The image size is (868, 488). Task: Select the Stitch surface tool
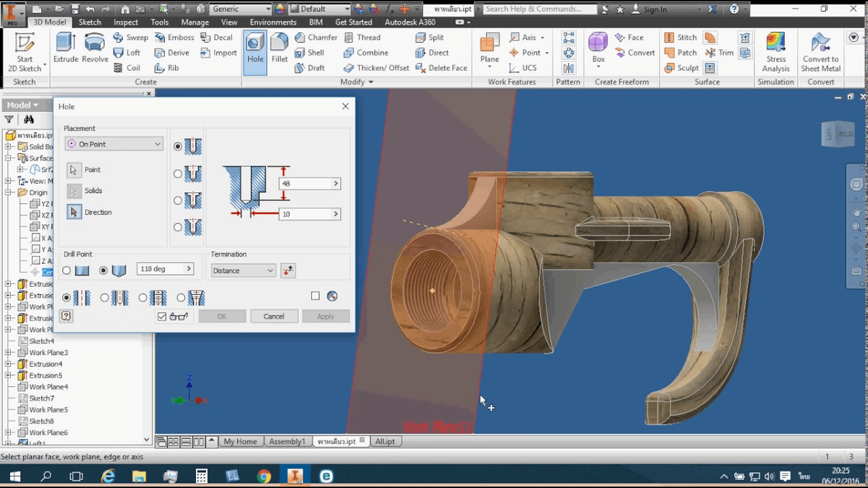click(x=681, y=38)
